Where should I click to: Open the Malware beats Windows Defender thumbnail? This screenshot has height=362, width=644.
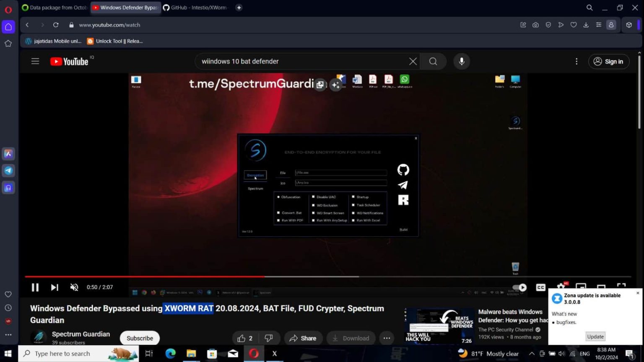click(439, 326)
